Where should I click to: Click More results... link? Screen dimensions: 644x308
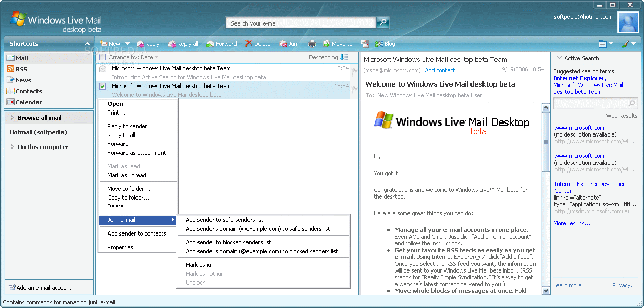point(572,223)
